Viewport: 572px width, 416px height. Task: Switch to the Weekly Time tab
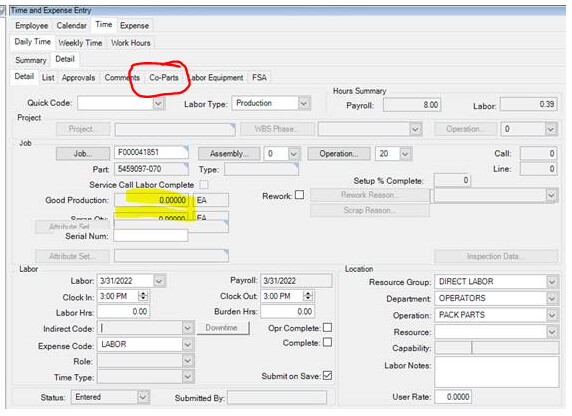point(80,43)
